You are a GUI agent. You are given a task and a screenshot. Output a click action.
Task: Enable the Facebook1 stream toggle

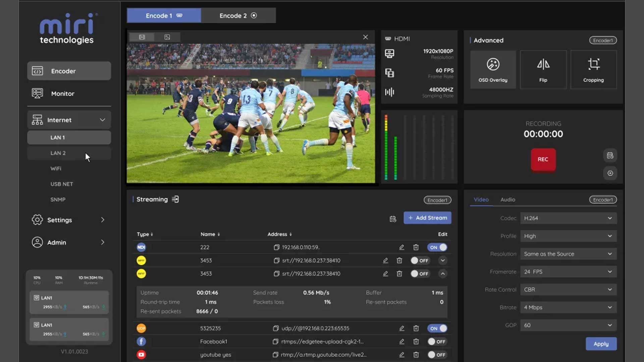click(437, 342)
